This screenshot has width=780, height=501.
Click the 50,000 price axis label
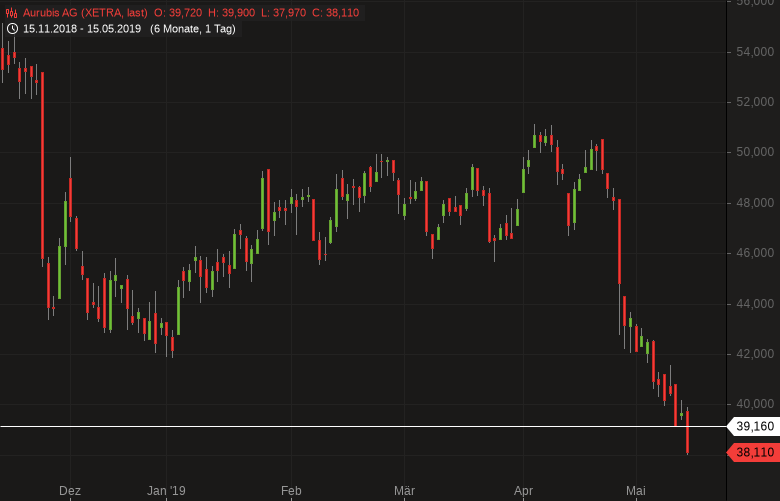[x=755, y=152]
